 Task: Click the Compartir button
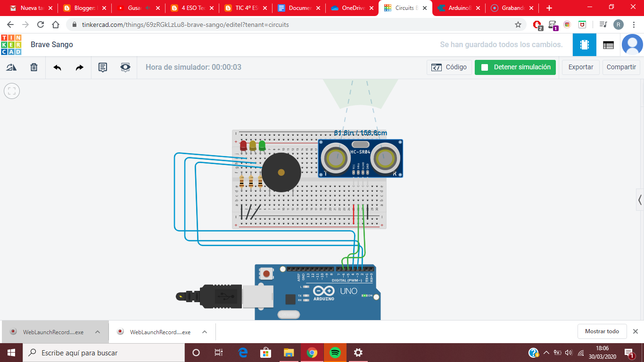point(621,67)
